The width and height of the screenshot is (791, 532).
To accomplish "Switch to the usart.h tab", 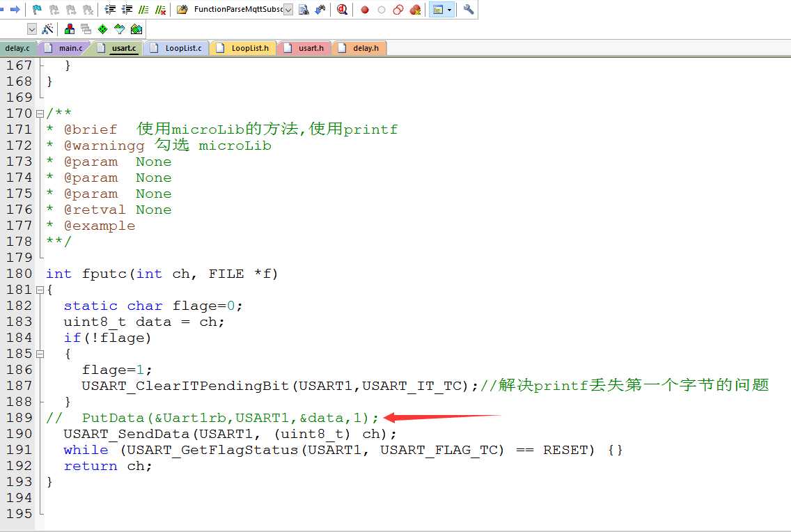I will coord(305,49).
